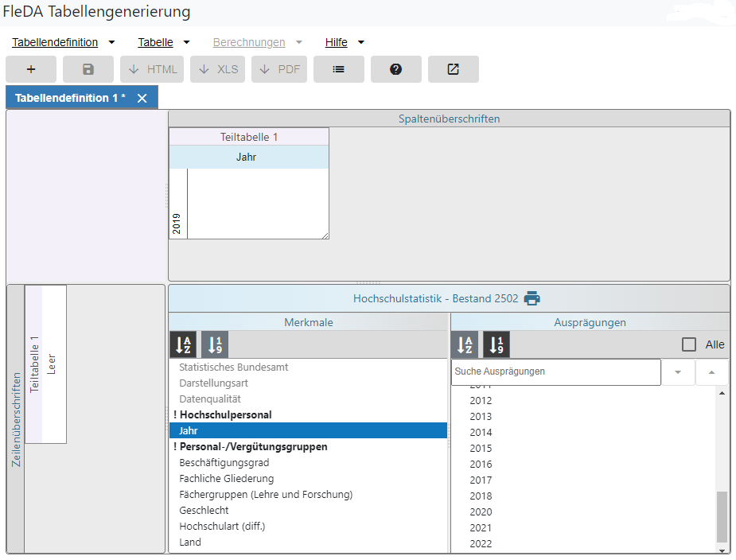Image resolution: width=736 pixels, height=560 pixels.
Task: Click the plus icon for new table definition
Action: (x=31, y=69)
